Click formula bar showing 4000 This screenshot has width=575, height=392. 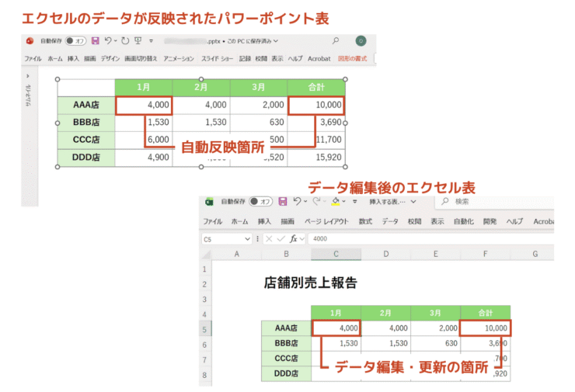point(431,239)
